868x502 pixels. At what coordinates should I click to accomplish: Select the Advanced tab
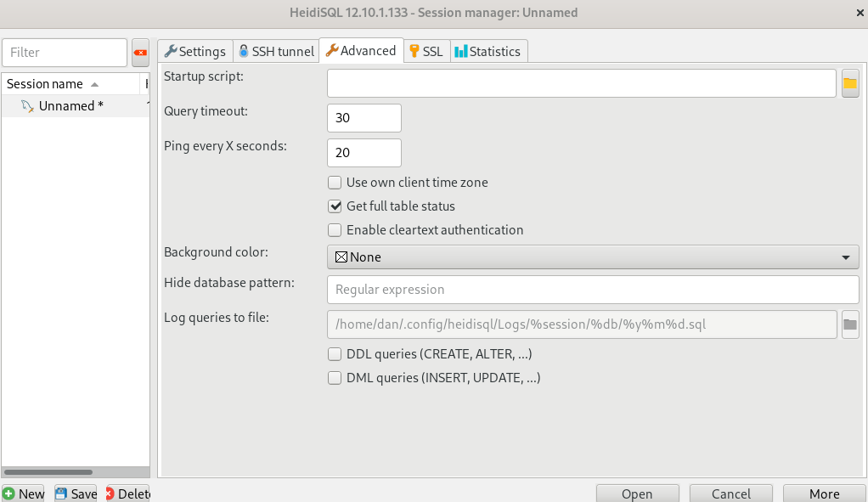click(362, 51)
